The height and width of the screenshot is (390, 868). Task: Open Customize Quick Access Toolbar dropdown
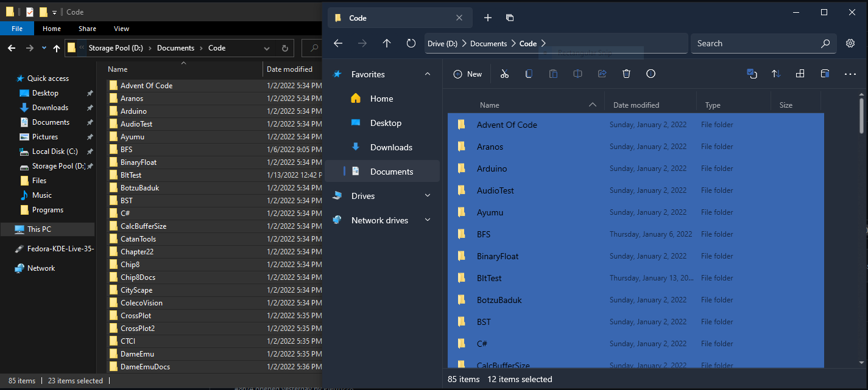tap(54, 12)
